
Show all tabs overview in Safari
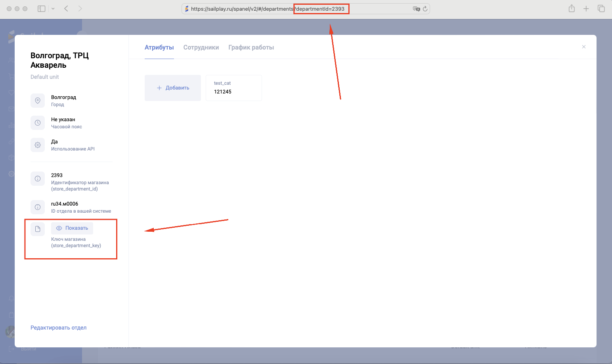[x=601, y=9]
